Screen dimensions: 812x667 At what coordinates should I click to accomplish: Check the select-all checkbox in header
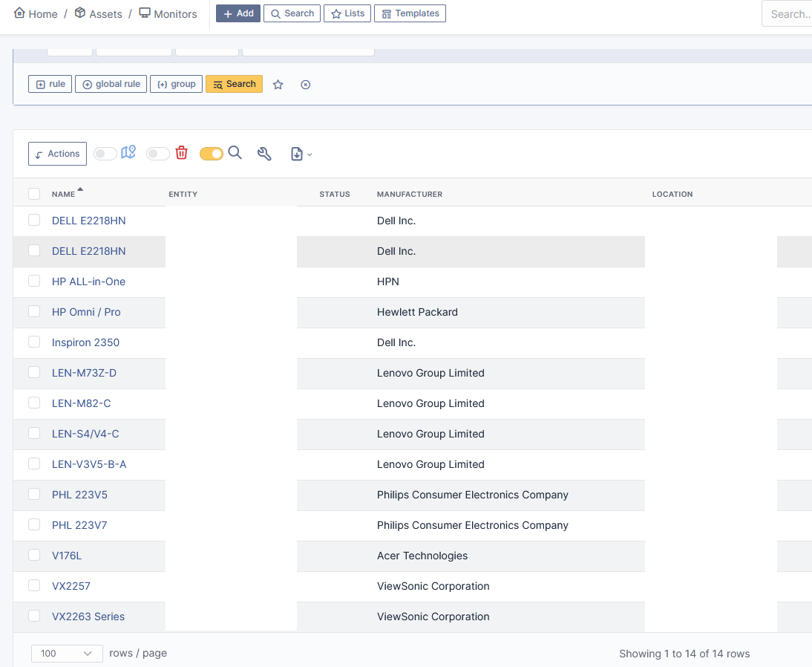point(34,194)
